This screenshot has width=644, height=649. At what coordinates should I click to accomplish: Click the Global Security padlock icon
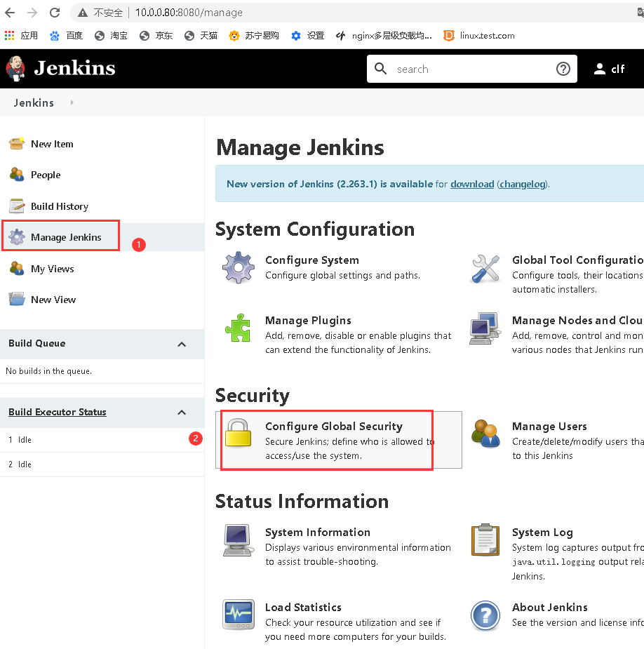click(238, 433)
